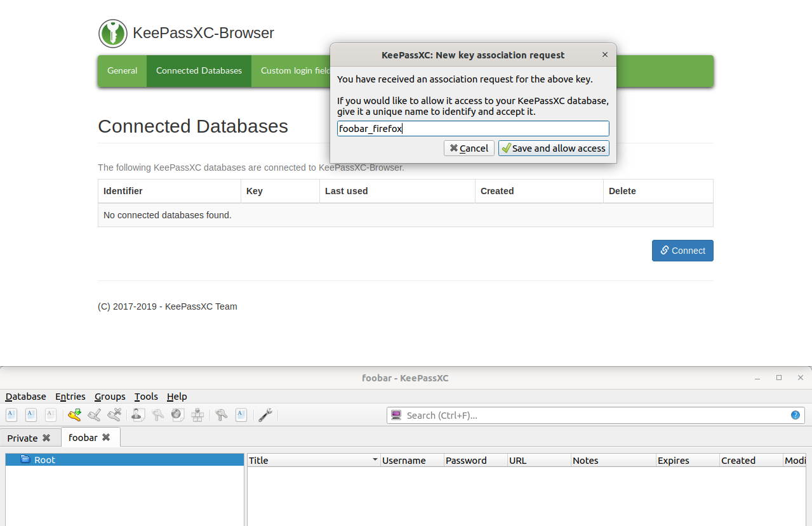812x526 pixels.
Task: Open the Database menu
Action: click(26, 396)
